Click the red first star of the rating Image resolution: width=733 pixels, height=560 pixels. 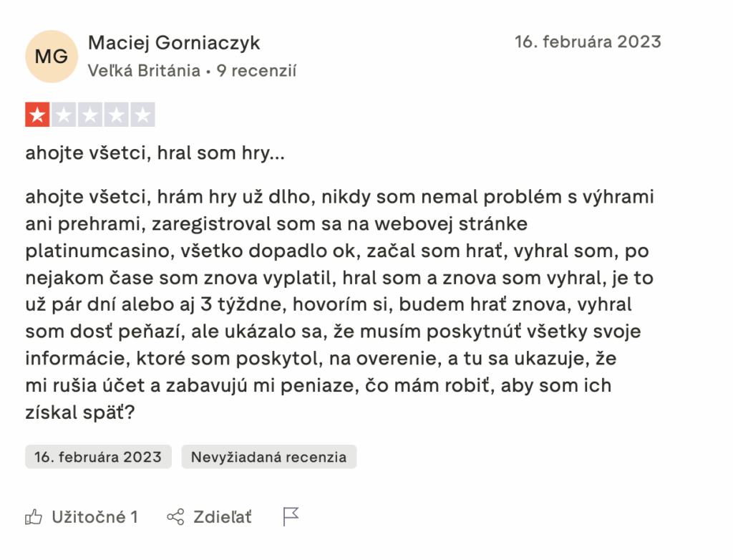tap(37, 115)
